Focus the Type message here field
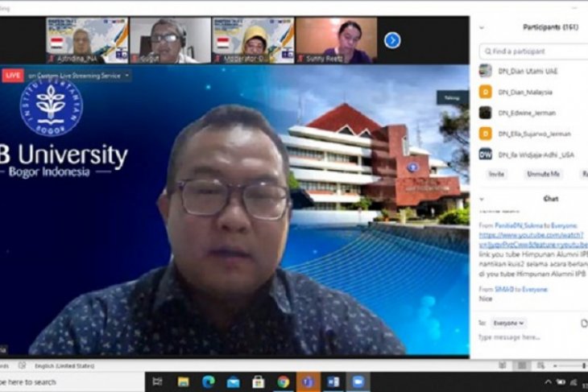This screenshot has width=588, height=392. [532, 337]
